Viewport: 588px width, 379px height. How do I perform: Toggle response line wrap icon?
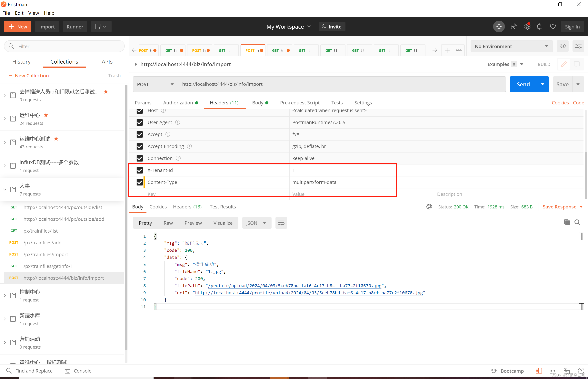coord(281,223)
